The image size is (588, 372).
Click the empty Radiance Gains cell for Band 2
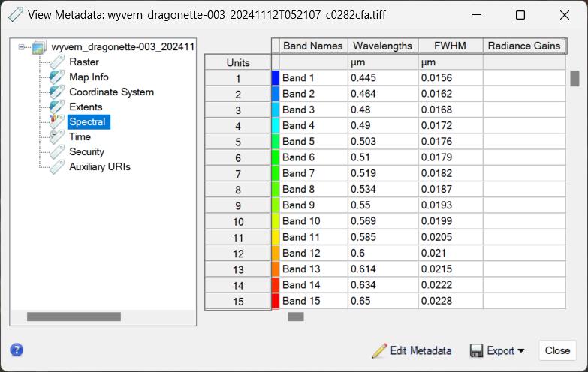click(x=524, y=94)
